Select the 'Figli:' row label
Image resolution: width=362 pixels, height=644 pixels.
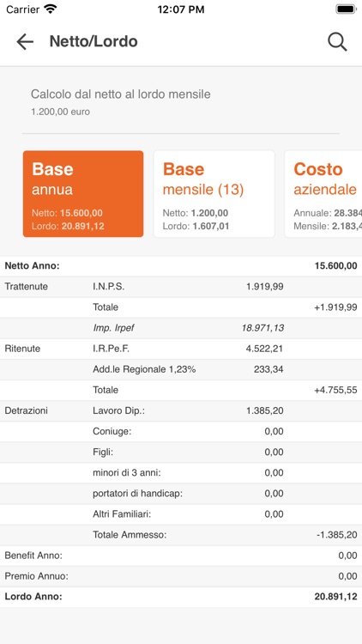point(103,453)
